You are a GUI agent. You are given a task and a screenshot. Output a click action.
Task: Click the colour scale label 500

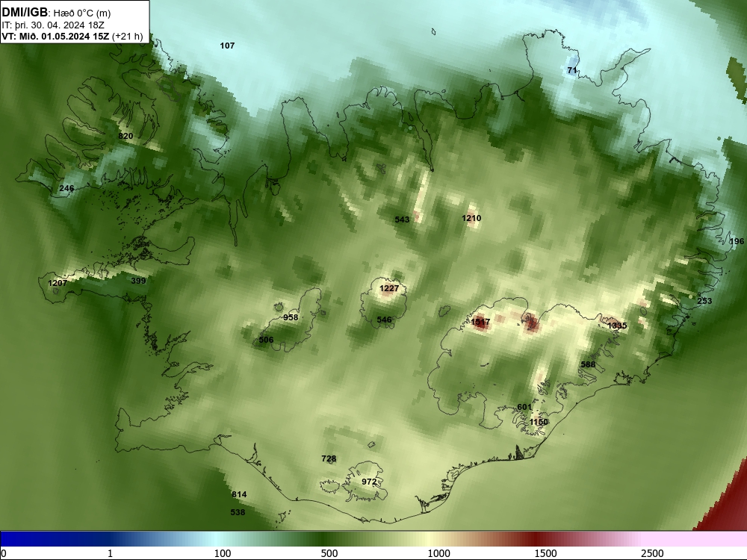pos(329,553)
